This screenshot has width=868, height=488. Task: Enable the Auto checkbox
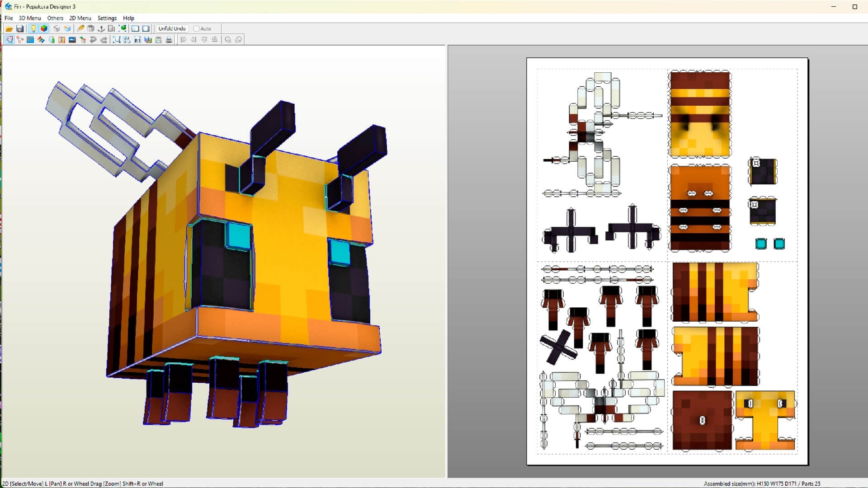tap(196, 28)
